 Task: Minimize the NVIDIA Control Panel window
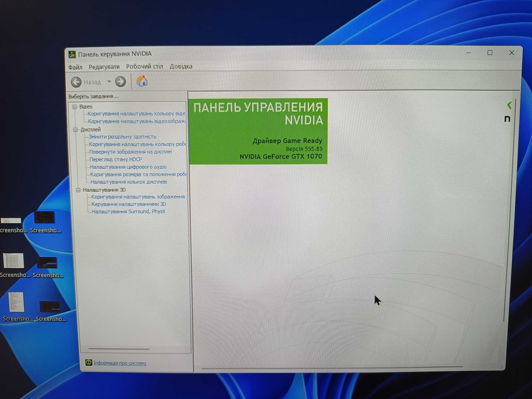469,53
